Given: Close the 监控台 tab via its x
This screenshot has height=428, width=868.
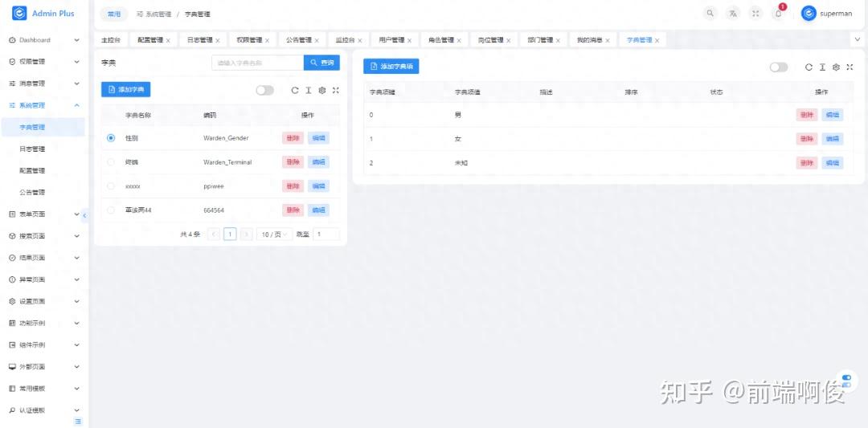Looking at the screenshot, I should tap(359, 40).
